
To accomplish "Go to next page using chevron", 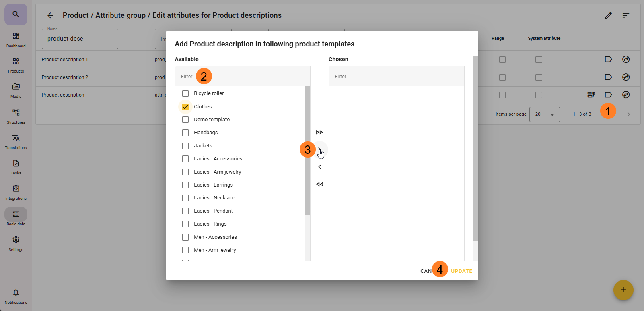I will click(x=628, y=114).
